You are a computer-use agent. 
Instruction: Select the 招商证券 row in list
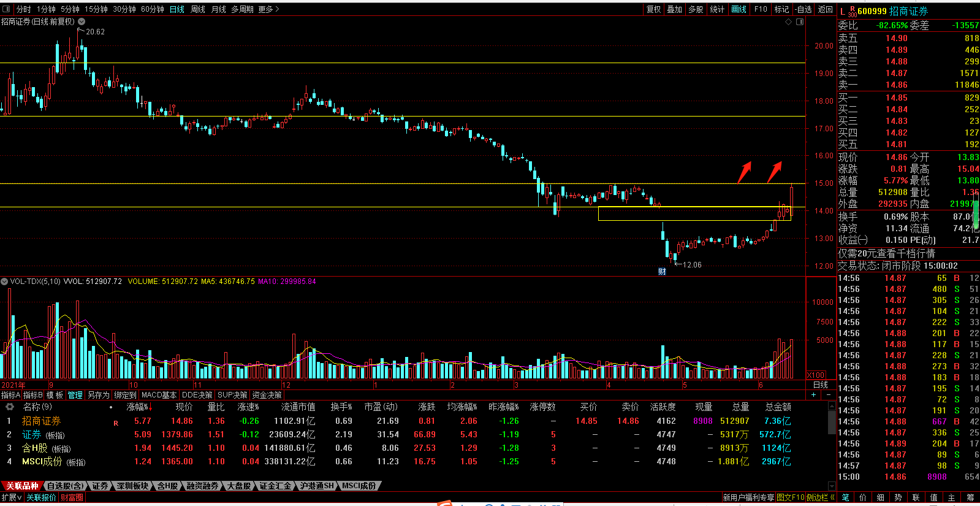(414, 421)
